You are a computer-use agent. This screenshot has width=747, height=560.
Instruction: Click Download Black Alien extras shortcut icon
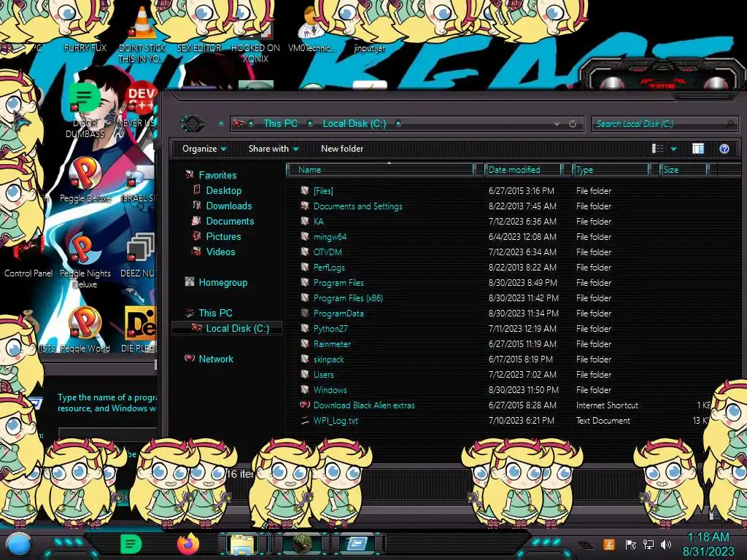[305, 405]
